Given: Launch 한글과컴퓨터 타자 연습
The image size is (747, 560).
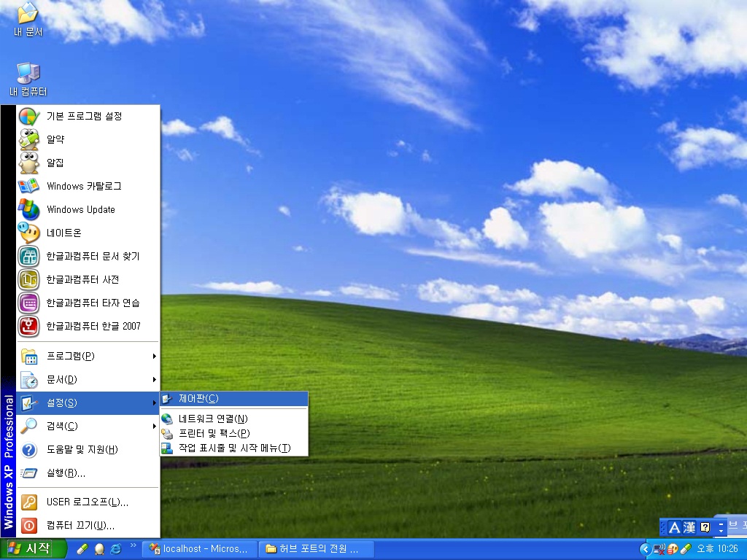Looking at the screenshot, I should pos(88,303).
